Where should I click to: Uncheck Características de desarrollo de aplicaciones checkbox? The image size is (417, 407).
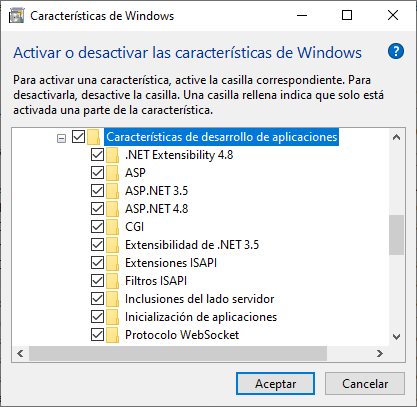click(78, 137)
